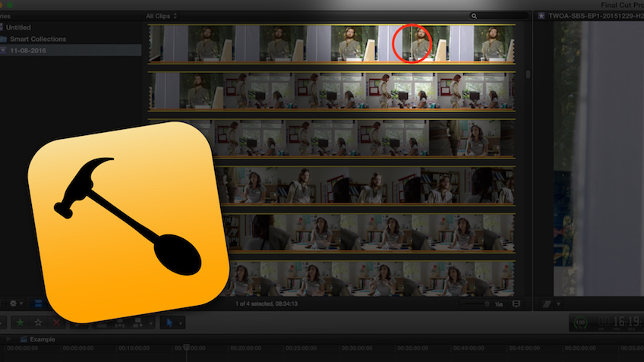Viewport: 644px width, 362px height.
Task: Select Smart Collections folder in sidebar
Action: (36, 39)
